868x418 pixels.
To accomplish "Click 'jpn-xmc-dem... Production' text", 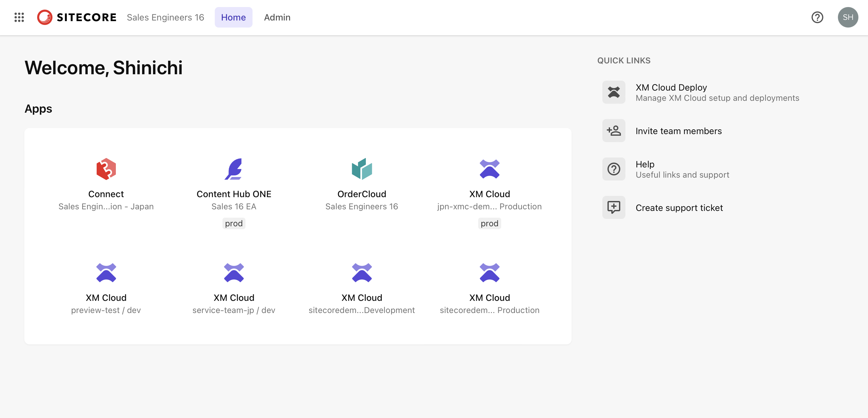I will pyautogui.click(x=489, y=206).
